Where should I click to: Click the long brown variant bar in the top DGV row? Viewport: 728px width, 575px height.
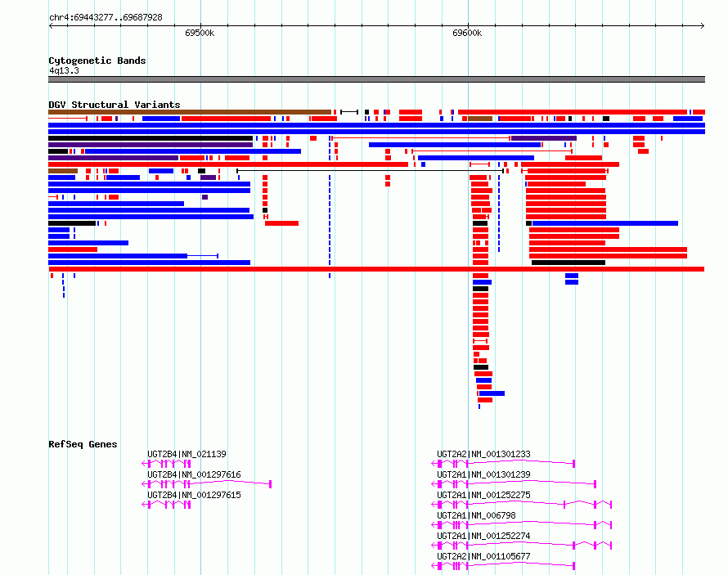(x=190, y=112)
